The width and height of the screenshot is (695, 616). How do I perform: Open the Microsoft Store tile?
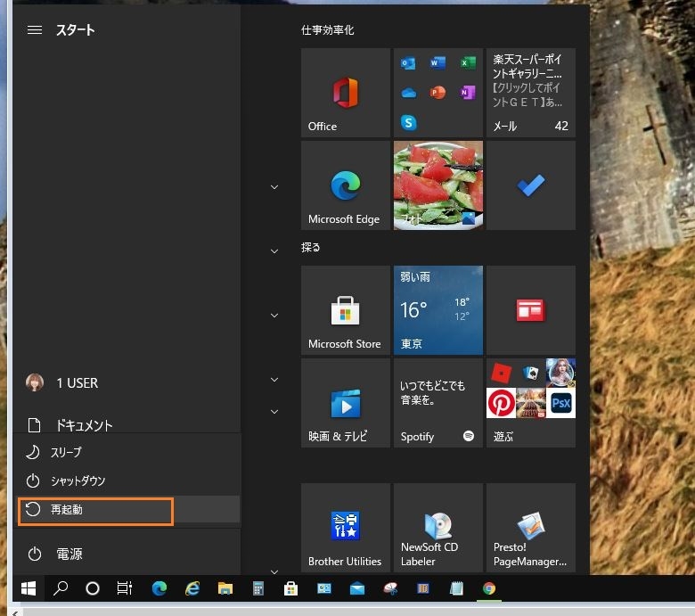(346, 310)
